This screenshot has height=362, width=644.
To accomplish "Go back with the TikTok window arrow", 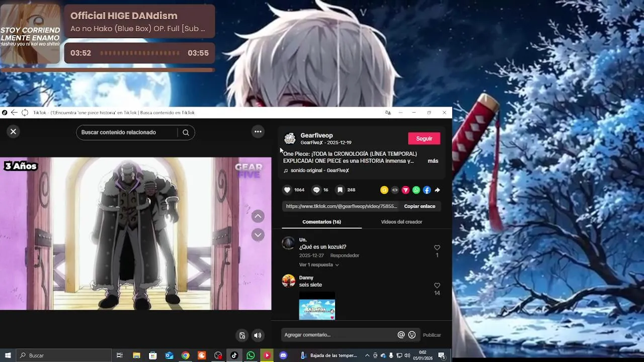I will pos(14,113).
